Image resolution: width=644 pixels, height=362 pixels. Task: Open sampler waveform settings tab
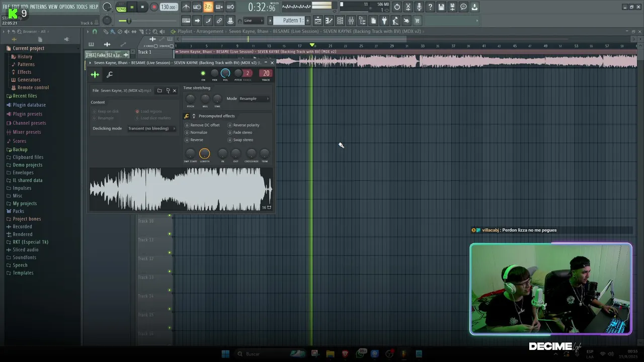pos(95,74)
